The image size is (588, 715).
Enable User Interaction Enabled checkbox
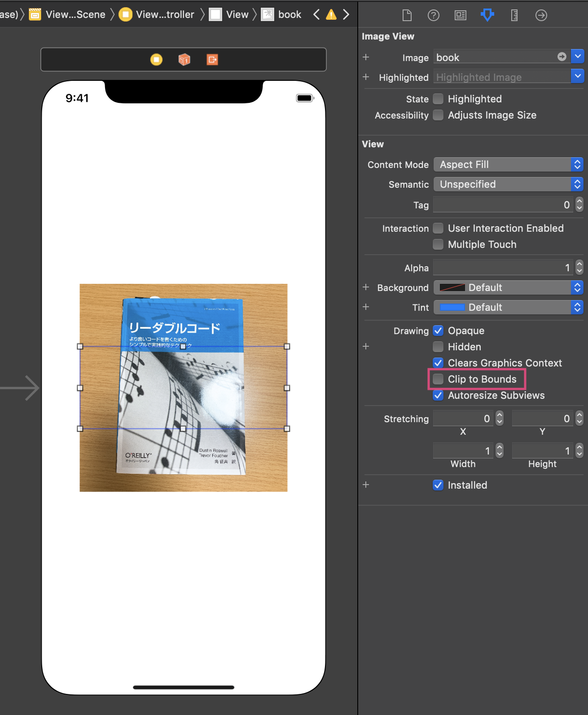click(x=438, y=228)
